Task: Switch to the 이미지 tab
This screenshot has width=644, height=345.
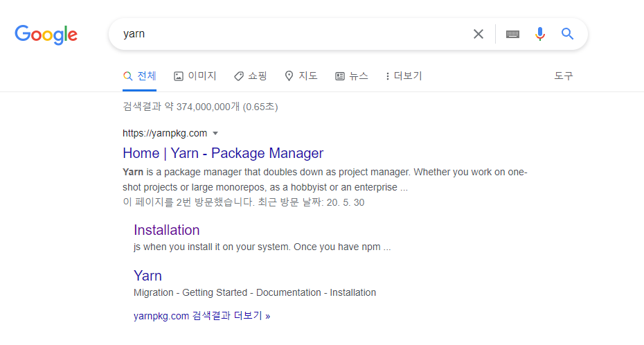Action: [195, 76]
